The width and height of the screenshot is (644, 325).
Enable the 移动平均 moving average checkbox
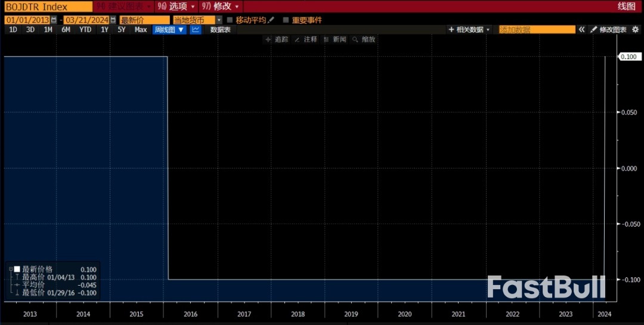(x=230, y=20)
